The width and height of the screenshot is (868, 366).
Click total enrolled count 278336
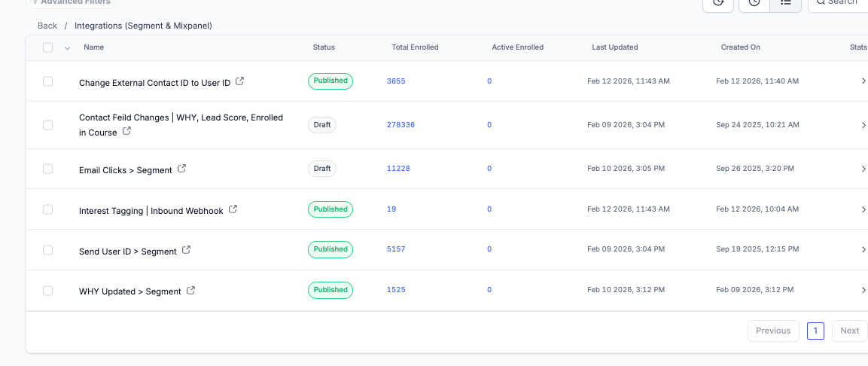[400, 125]
